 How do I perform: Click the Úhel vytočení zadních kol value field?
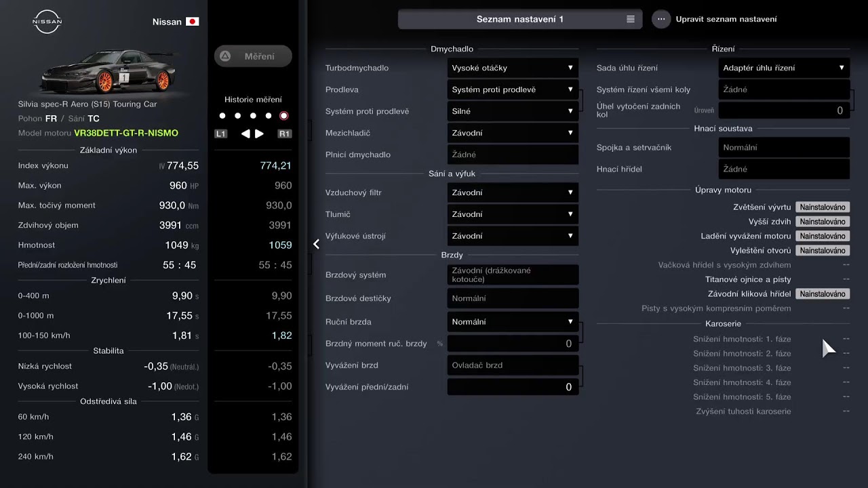[784, 110]
